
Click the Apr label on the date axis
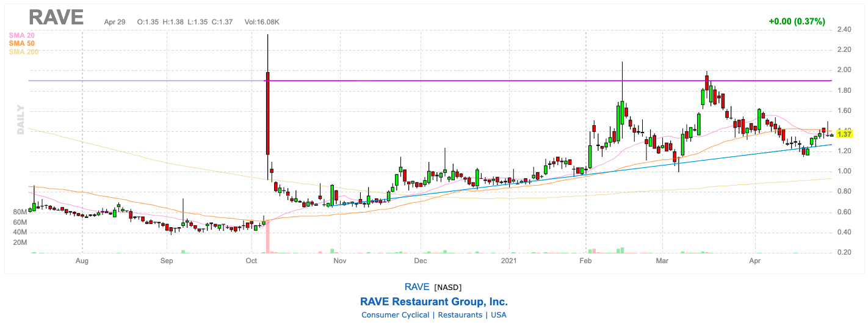(755, 261)
